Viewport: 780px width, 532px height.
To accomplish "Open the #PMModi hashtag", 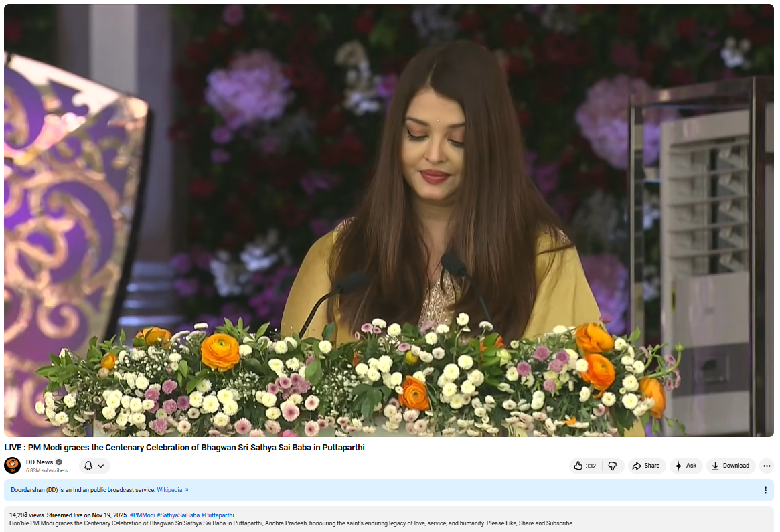I will [142, 515].
